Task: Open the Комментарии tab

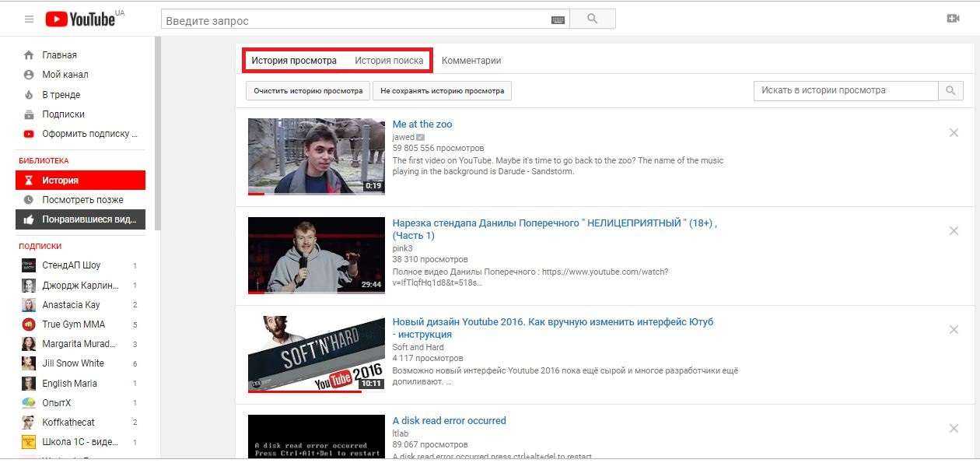Action: pyautogui.click(x=471, y=61)
